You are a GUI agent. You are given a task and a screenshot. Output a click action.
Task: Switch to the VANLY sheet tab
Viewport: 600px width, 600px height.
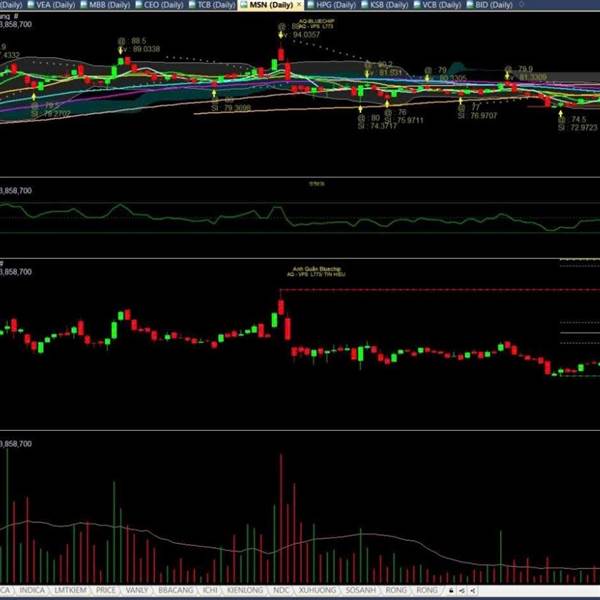[137, 590]
